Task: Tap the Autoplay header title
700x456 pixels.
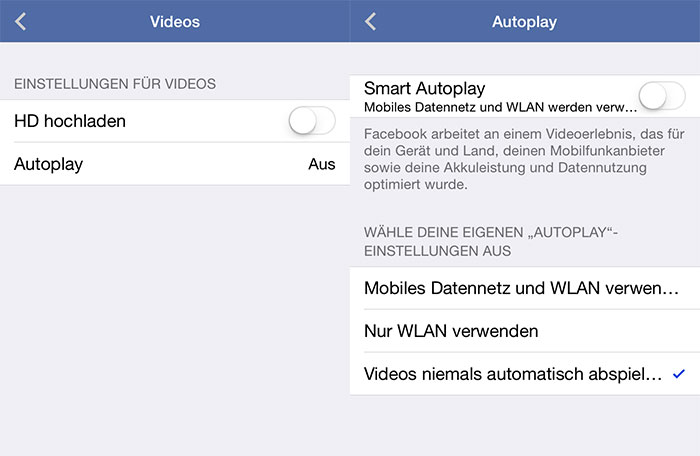Action: coord(525,22)
